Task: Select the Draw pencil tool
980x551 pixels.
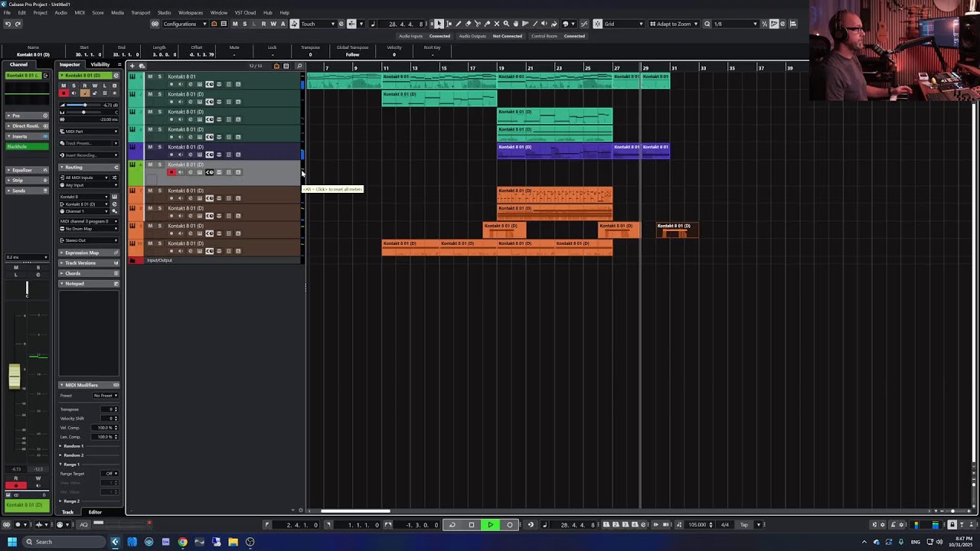Action: (x=459, y=24)
